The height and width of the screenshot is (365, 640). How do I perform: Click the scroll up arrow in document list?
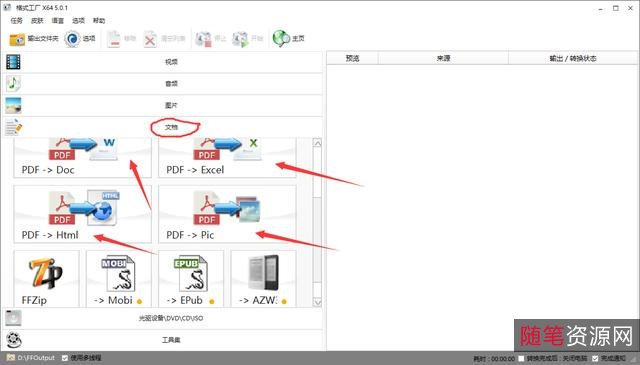pyautogui.click(x=317, y=143)
